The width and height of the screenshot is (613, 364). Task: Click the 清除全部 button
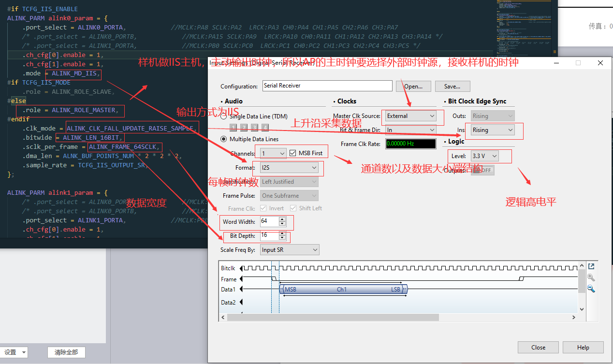tap(66, 352)
